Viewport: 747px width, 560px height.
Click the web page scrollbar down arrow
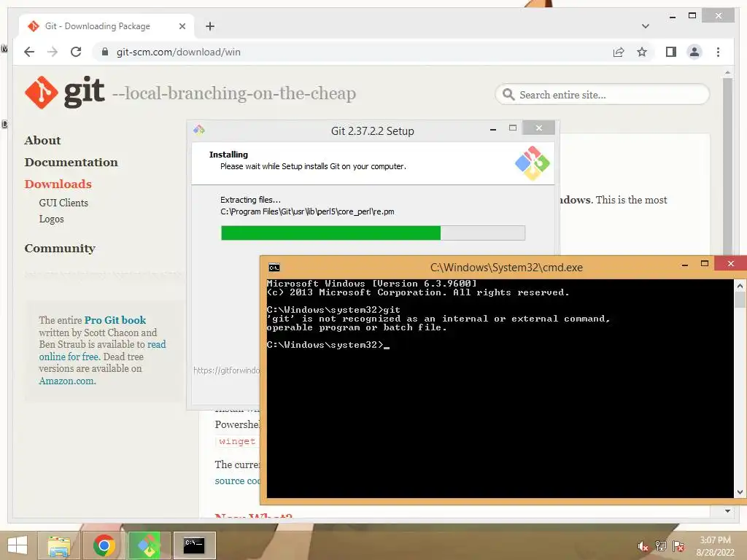[x=727, y=511]
